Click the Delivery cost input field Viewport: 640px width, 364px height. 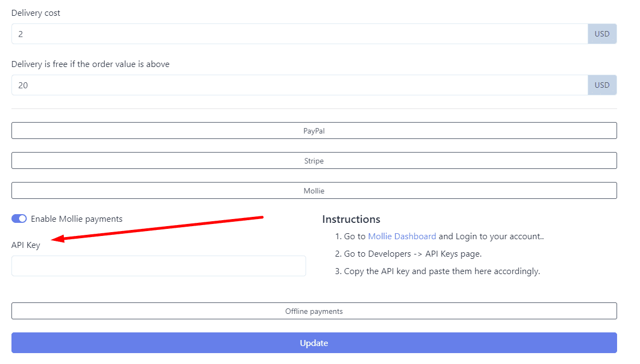pyautogui.click(x=299, y=34)
